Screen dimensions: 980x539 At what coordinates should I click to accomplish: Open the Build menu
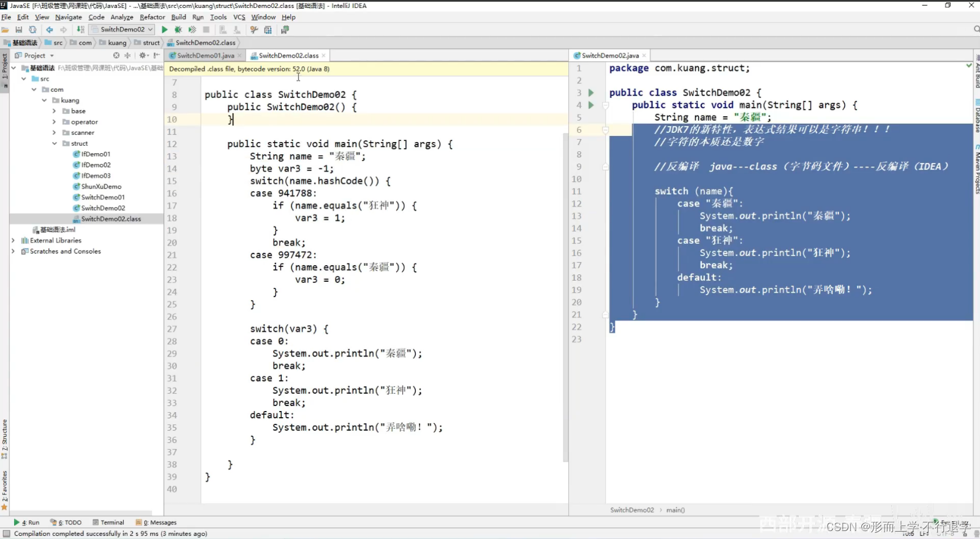(178, 17)
